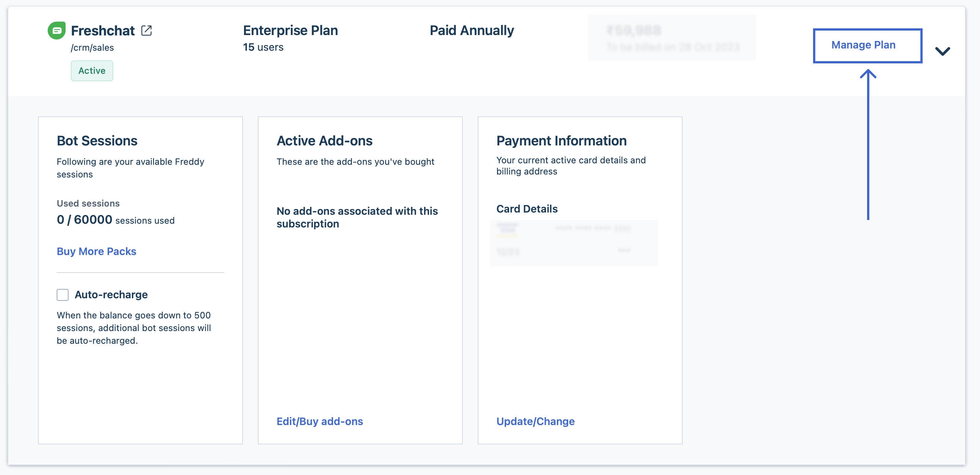Click the blurred billing amount area
The image size is (980, 475).
click(672, 37)
